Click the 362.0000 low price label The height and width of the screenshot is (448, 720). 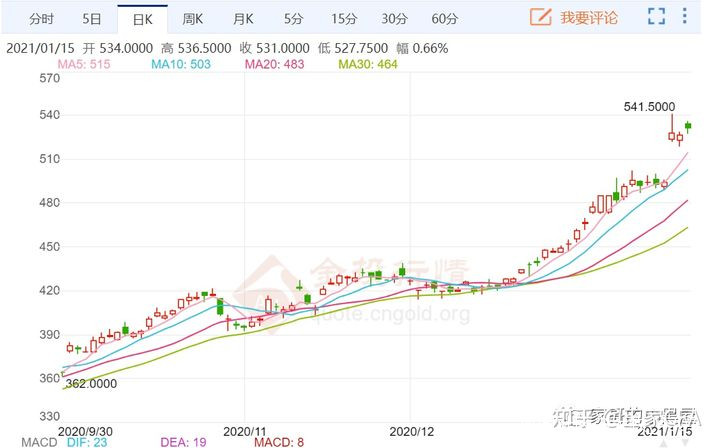click(91, 384)
